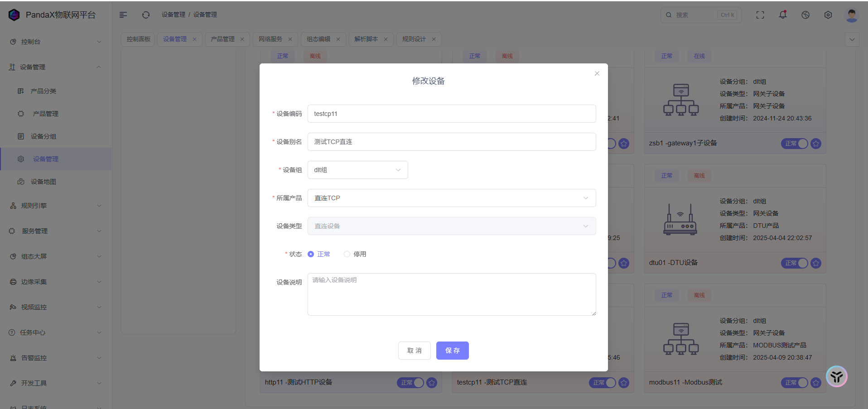Open the 所属产品 dropdown

(x=451, y=198)
